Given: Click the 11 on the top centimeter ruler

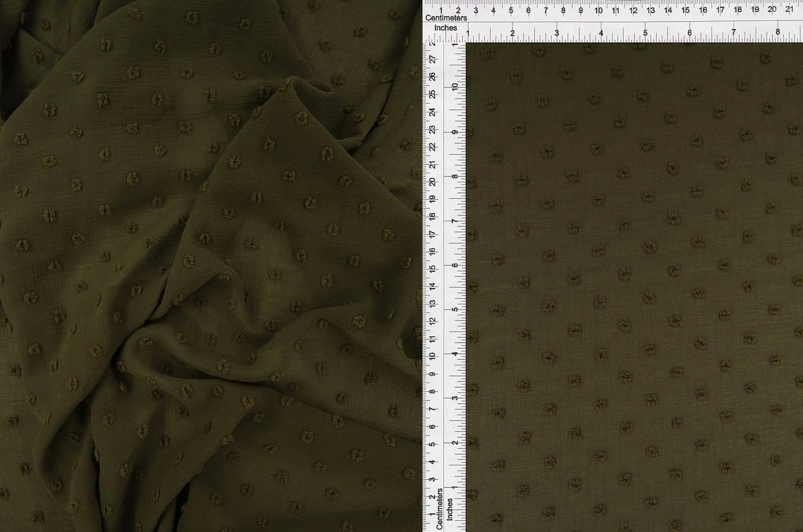Looking at the screenshot, I should click(616, 11).
